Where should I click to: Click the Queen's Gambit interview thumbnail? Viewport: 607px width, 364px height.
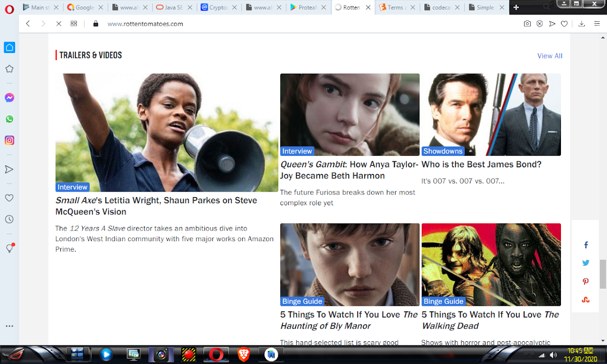point(350,114)
